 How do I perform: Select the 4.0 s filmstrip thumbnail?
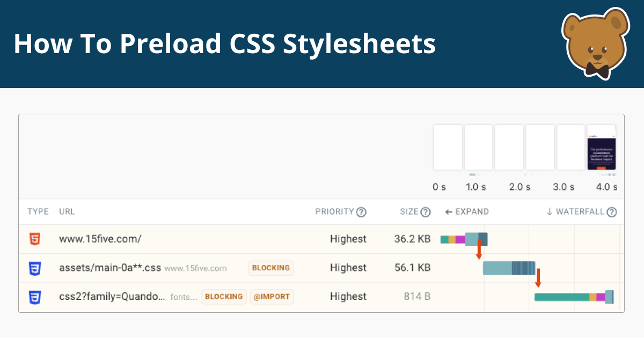coord(601,148)
